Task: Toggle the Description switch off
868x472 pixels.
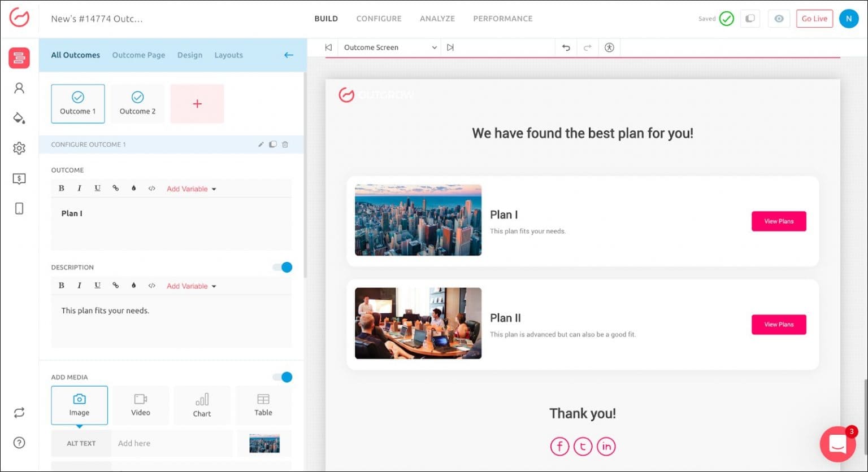Action: click(283, 268)
